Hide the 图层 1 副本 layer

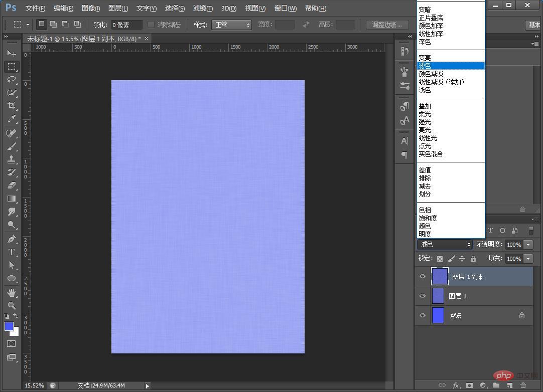423,276
